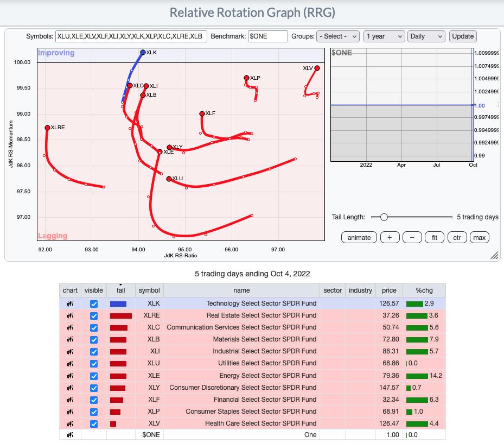Toggle visibility checkbox for XLP
The height and width of the screenshot is (443, 504).
(x=93, y=412)
